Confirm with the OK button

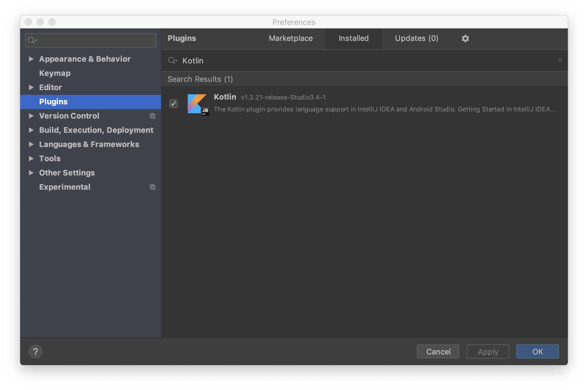pyautogui.click(x=537, y=351)
